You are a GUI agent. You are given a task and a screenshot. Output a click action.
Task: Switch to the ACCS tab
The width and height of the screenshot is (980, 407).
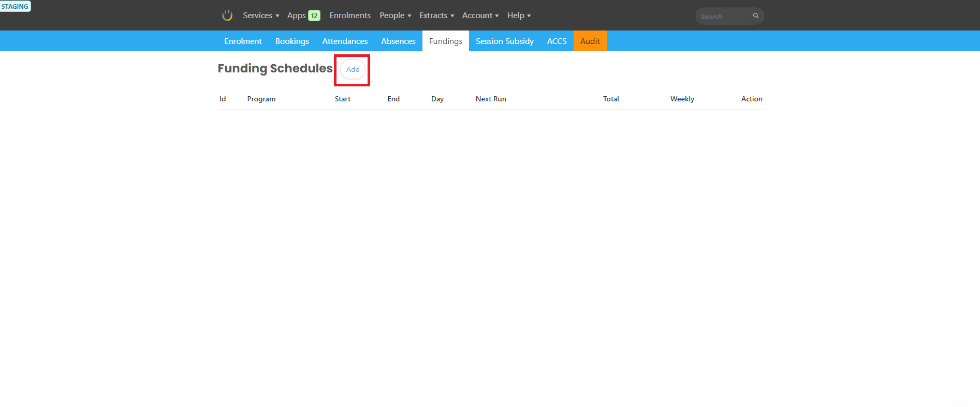557,41
